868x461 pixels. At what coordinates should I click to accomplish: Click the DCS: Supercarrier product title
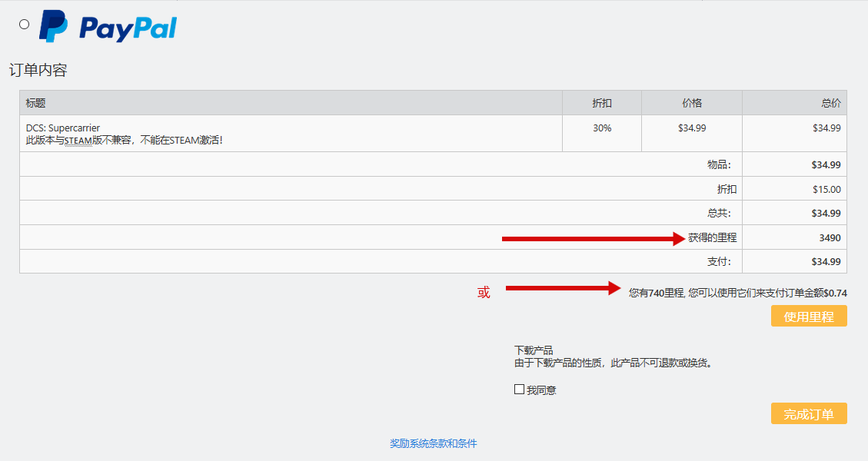pos(63,128)
